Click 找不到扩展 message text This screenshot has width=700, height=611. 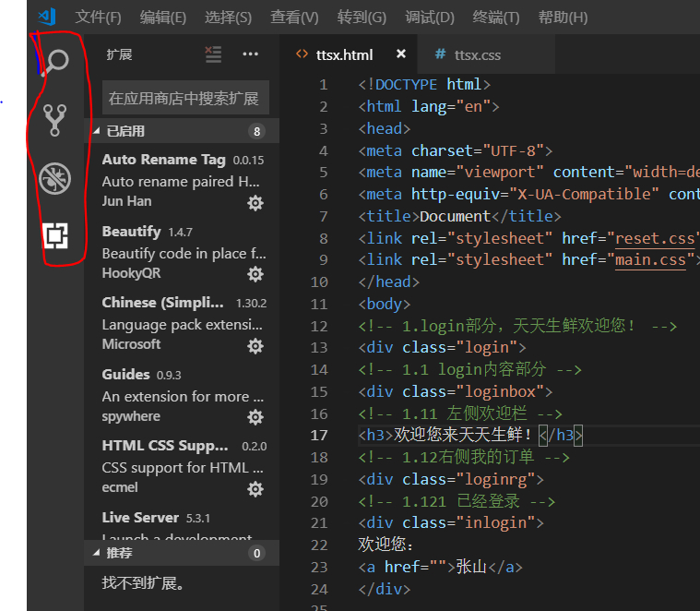point(143,583)
